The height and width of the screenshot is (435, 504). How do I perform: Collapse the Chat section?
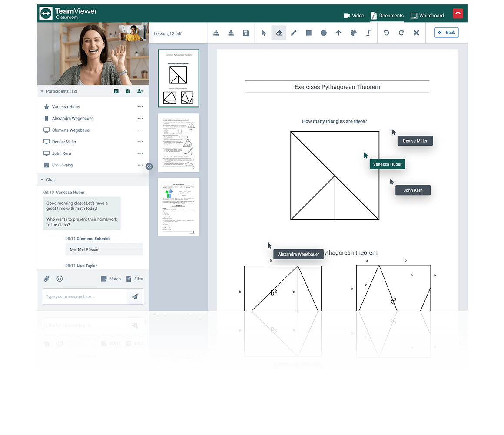click(42, 180)
